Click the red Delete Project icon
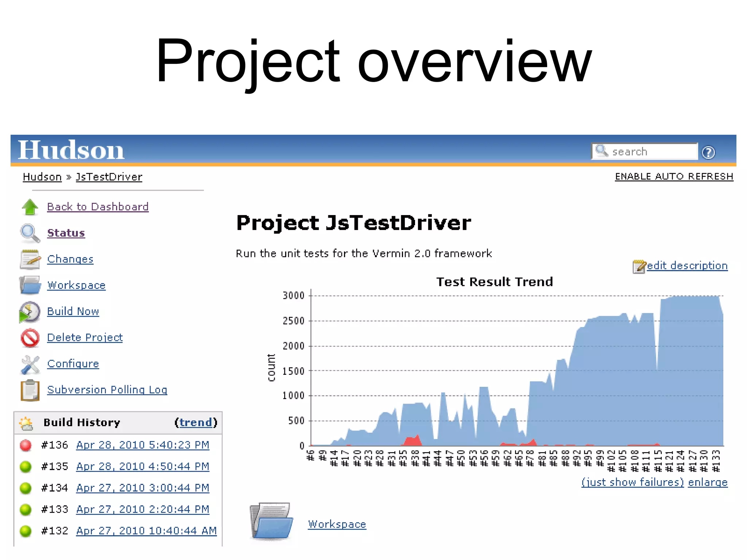This screenshot has height=560, width=747. tap(30, 338)
